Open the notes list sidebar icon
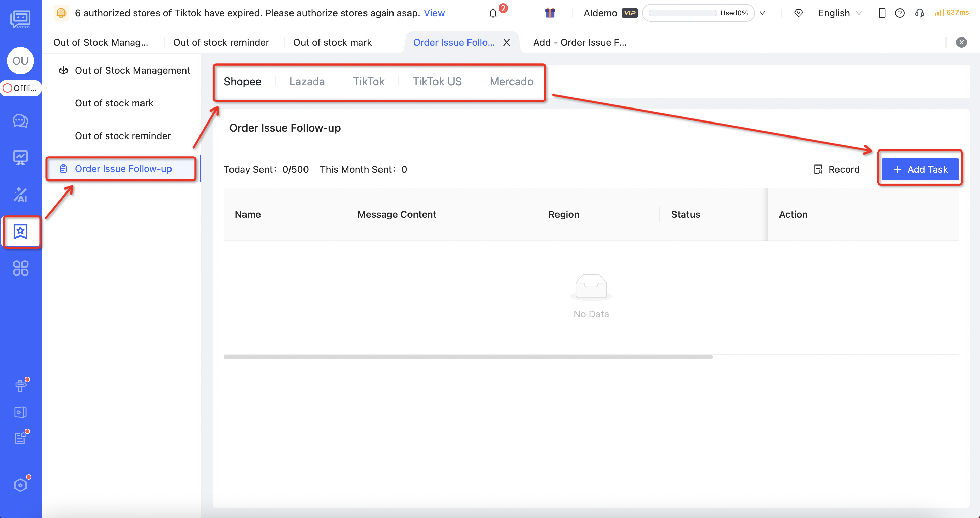 click(x=20, y=438)
